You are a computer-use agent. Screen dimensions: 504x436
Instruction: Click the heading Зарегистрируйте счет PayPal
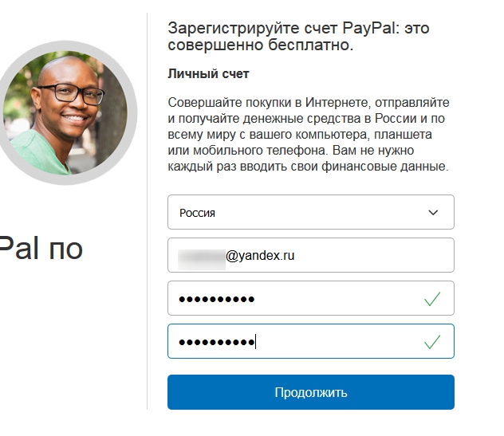(298, 37)
